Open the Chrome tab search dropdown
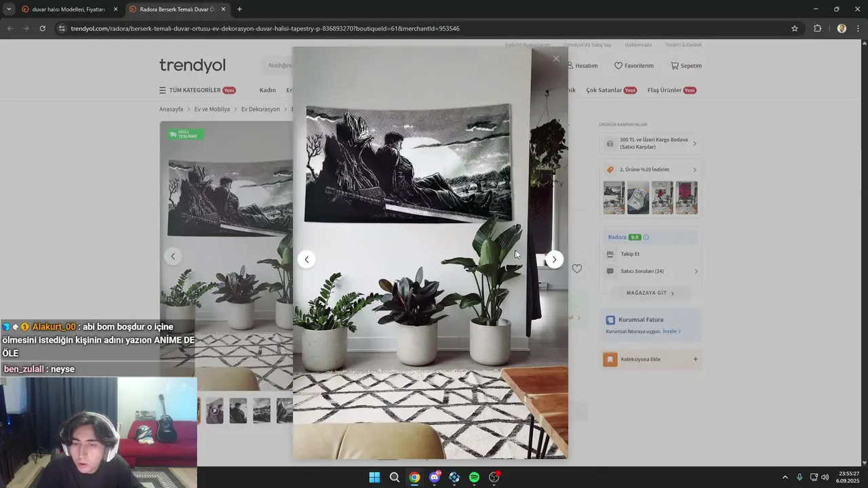Viewport: 868px width, 488px height. (x=8, y=9)
